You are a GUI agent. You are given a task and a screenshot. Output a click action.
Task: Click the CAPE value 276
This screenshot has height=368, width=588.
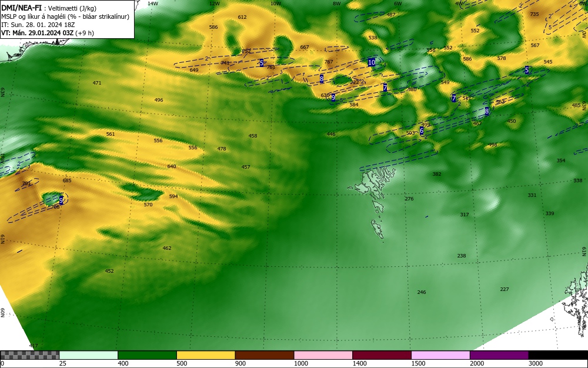(409, 199)
